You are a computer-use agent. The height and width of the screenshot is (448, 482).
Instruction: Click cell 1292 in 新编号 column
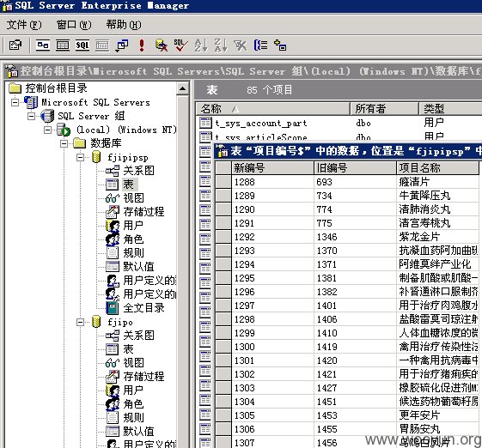tap(272, 237)
